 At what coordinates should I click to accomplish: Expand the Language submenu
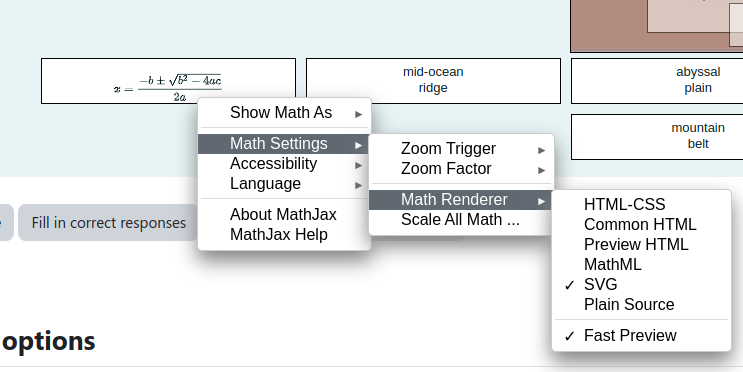click(x=284, y=183)
